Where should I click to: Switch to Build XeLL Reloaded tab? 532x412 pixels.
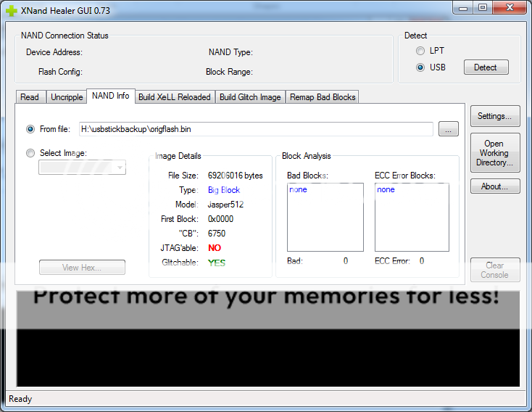click(x=175, y=97)
